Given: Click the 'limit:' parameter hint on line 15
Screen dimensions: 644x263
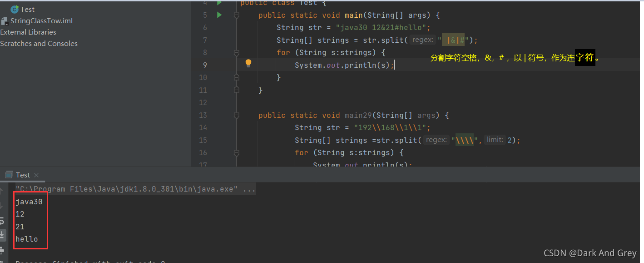Looking at the screenshot, I should tap(495, 140).
